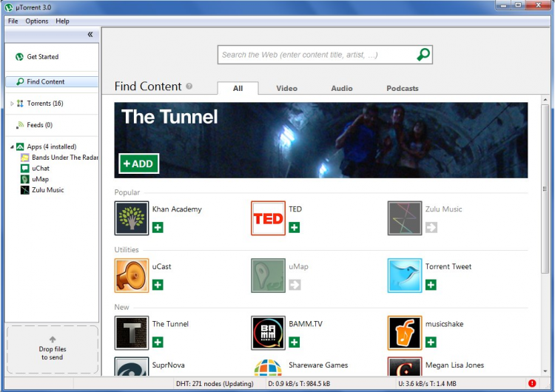Screen dimensions: 555x392
Task: Collapse the Apps (4 installed) section
Action: click(x=12, y=146)
